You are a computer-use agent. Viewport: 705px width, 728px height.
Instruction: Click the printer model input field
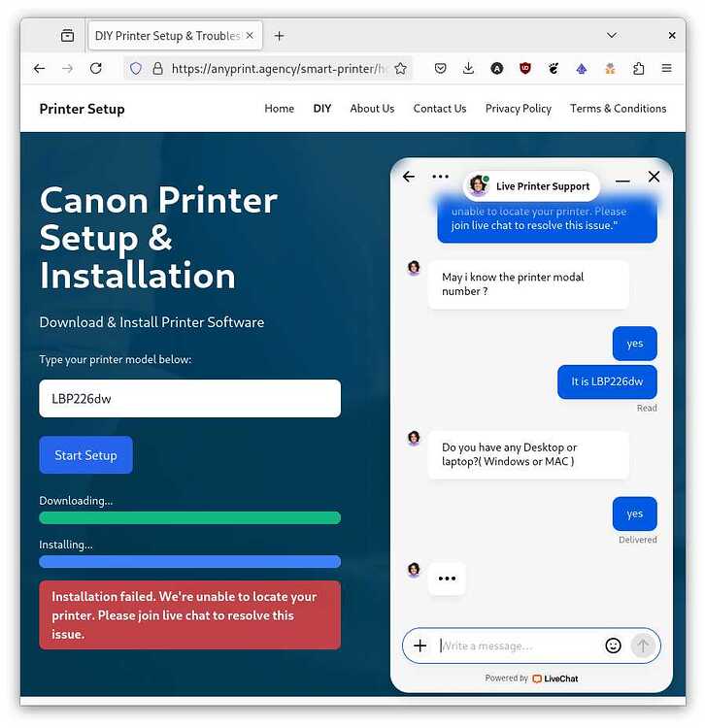pos(190,398)
